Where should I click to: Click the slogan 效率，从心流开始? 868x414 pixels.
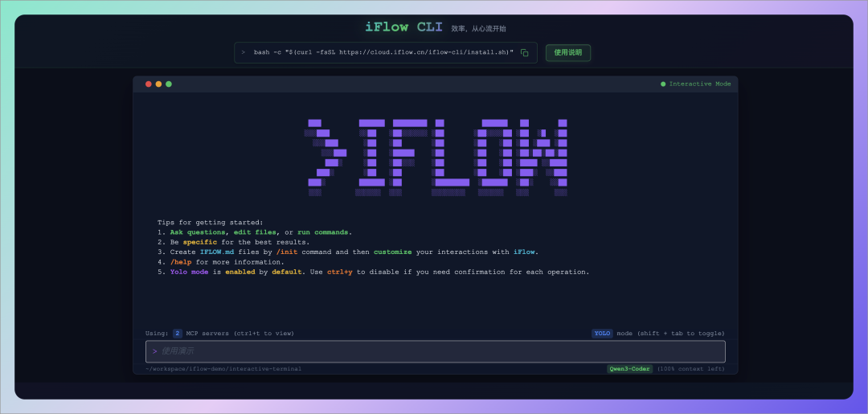tap(478, 29)
